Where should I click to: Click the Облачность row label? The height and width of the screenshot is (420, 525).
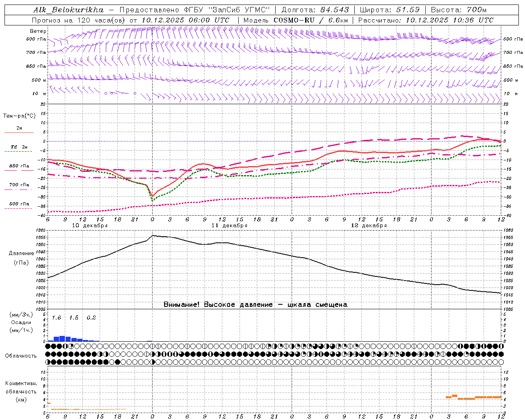[x=21, y=356]
